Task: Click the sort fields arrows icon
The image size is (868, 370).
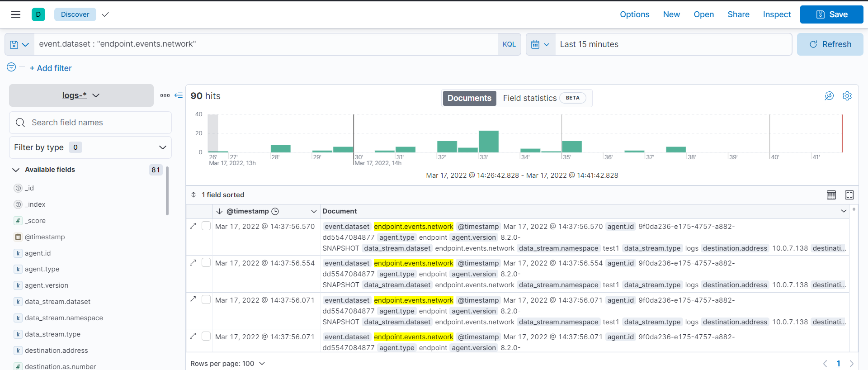Action: [193, 195]
